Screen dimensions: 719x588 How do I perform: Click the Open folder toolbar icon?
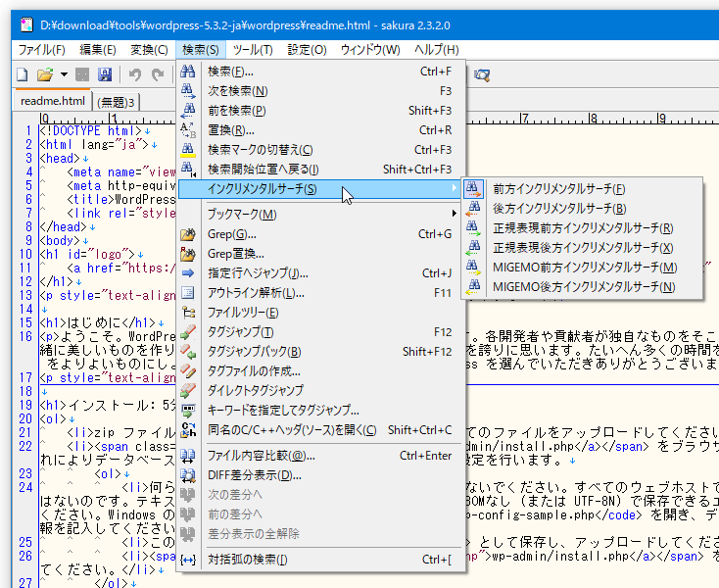click(x=45, y=74)
